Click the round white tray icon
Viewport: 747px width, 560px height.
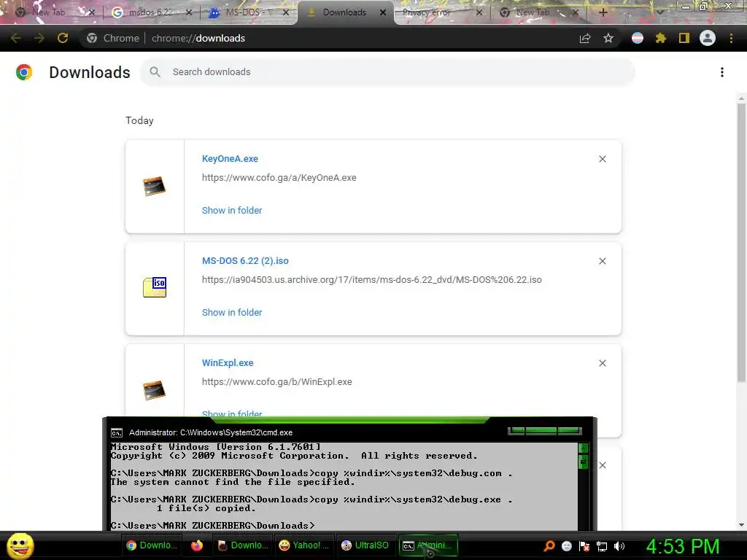point(566,546)
